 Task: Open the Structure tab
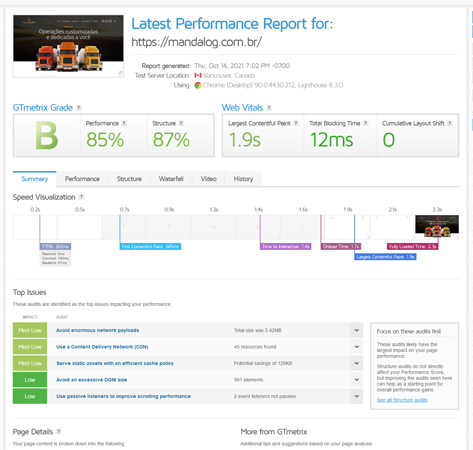click(x=129, y=179)
